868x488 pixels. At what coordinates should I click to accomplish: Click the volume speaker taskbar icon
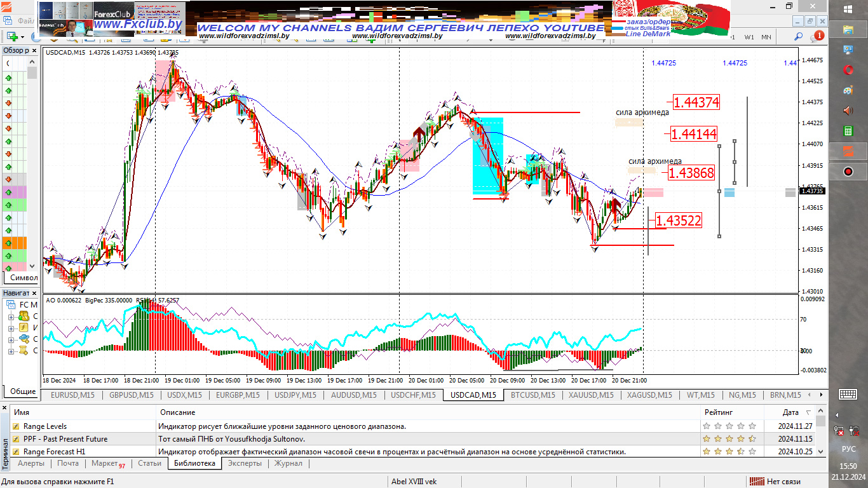[x=848, y=111]
